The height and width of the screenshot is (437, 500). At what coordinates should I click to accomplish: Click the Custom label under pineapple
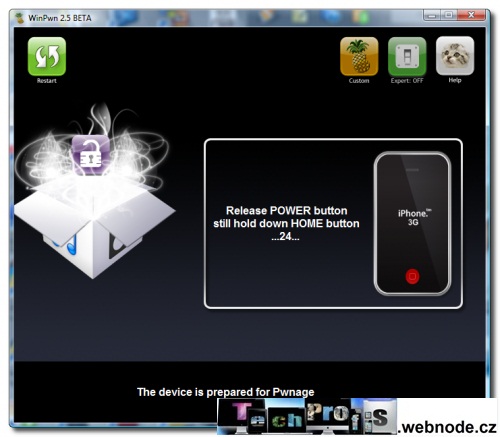coord(359,81)
